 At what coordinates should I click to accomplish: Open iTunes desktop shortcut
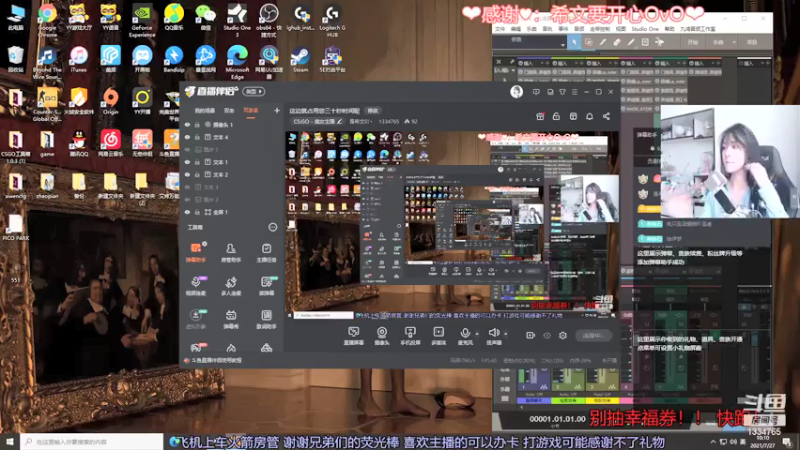click(79, 60)
